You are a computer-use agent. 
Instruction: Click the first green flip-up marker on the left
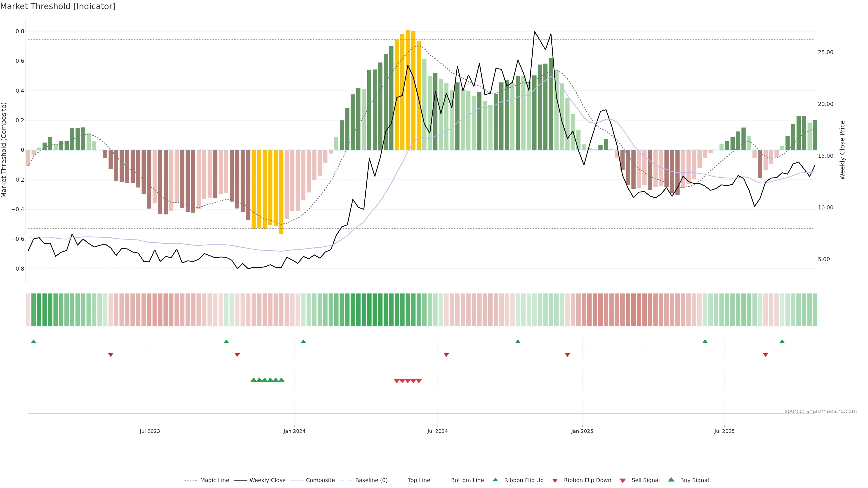coord(33,342)
